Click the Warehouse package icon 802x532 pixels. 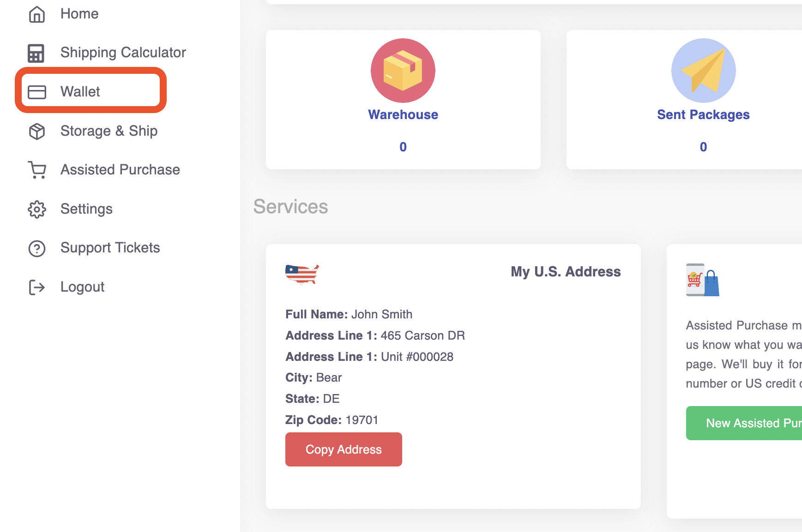(403, 71)
